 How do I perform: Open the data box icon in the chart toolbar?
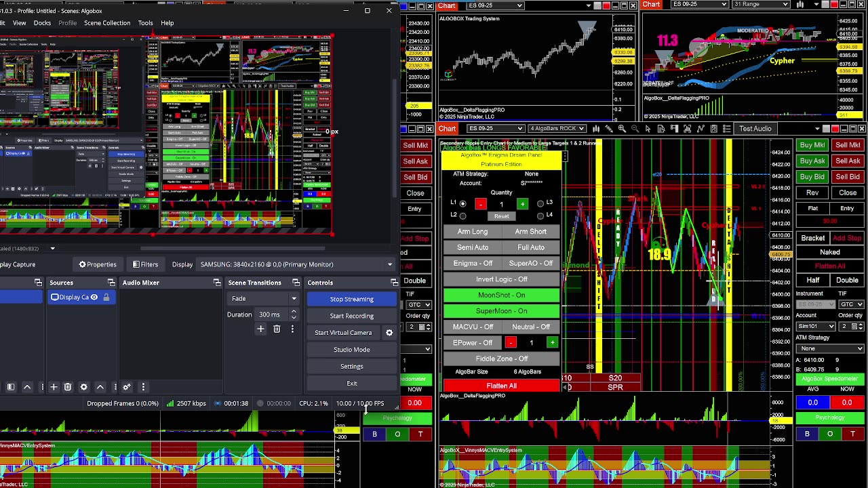coord(661,129)
